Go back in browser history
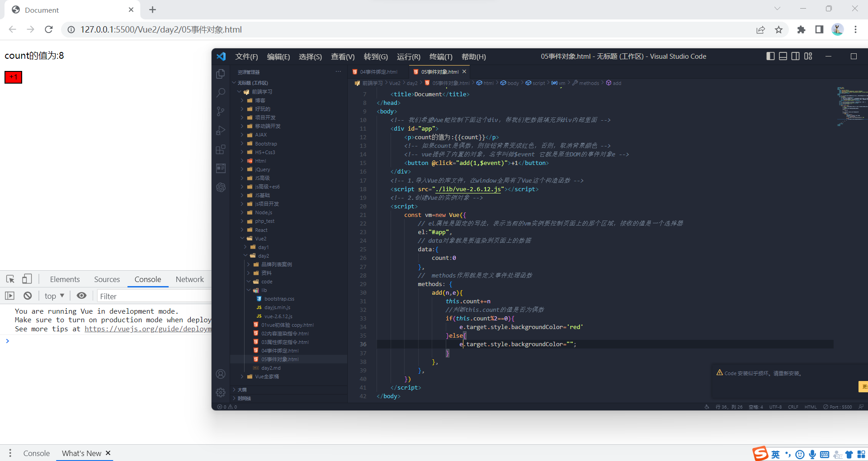Viewport: 868px width, 461px height. click(13, 29)
